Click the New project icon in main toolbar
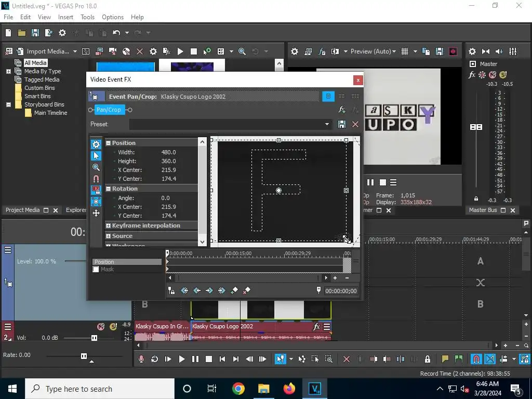Viewport: 532px width, 399px height. 8,33
